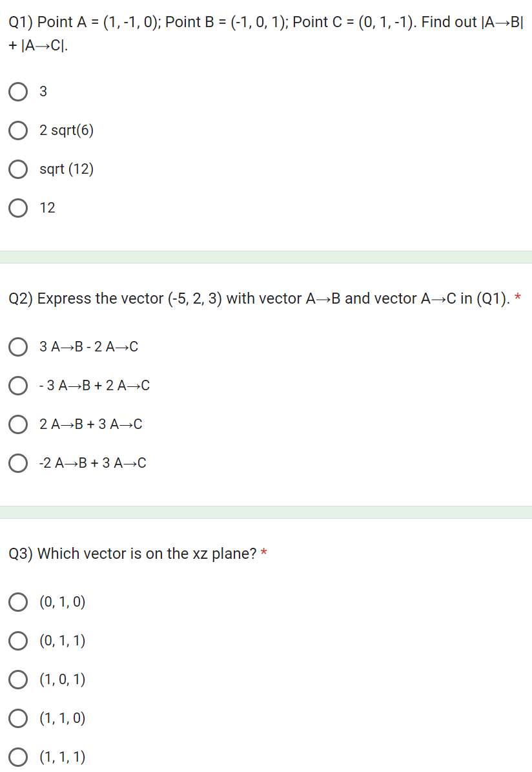Click the required asterisk on Q3
The height and width of the screenshot is (772, 532).
pos(266,553)
